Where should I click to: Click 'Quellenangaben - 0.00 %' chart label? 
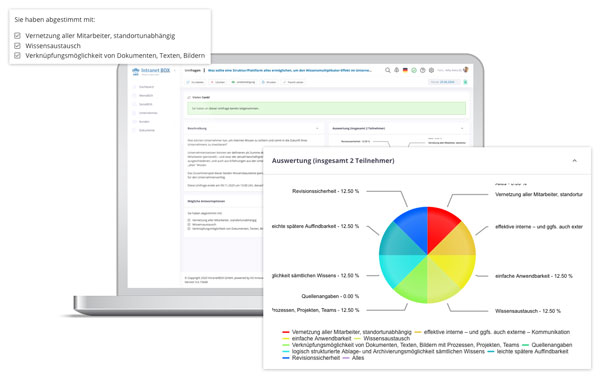coord(330,296)
